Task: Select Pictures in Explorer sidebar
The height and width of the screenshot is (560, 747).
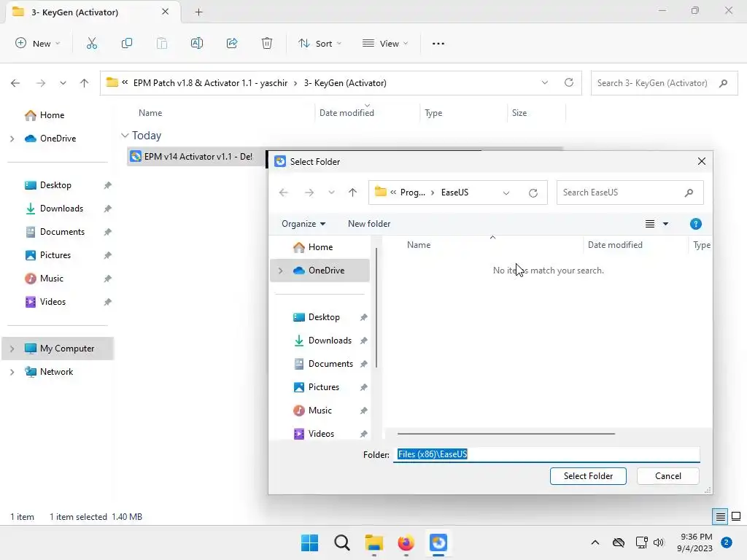Action: (x=55, y=255)
